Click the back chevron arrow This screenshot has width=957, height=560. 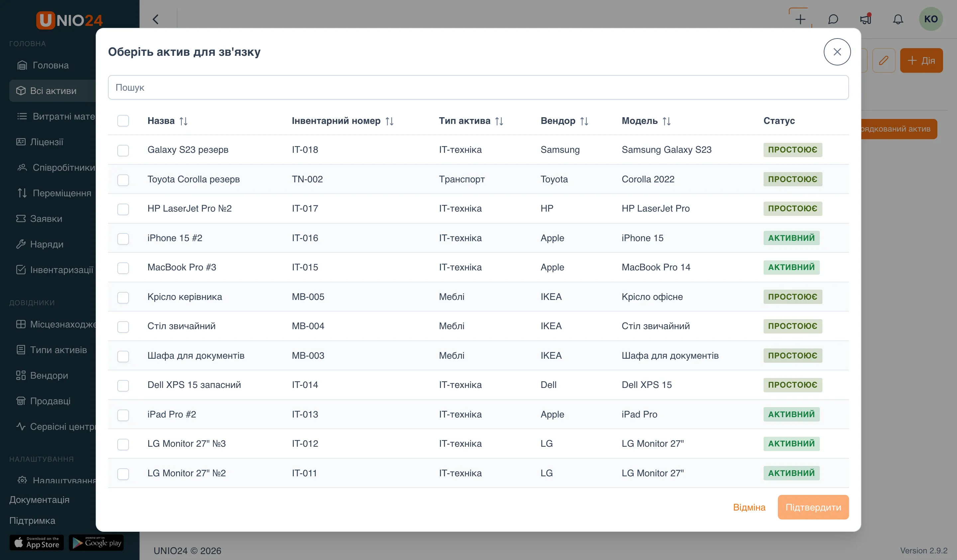click(155, 19)
